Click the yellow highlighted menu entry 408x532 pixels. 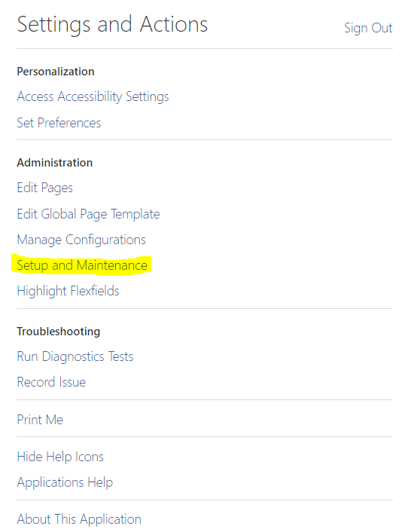[x=82, y=265]
